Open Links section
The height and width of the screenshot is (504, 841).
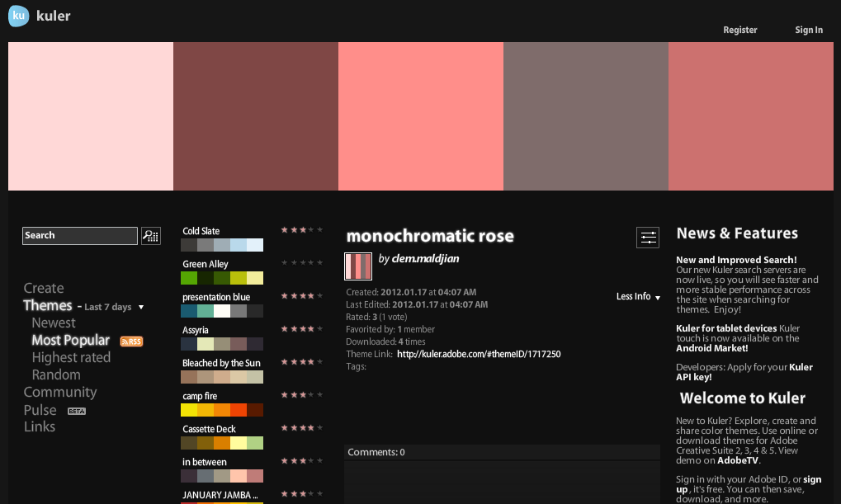[x=39, y=426]
